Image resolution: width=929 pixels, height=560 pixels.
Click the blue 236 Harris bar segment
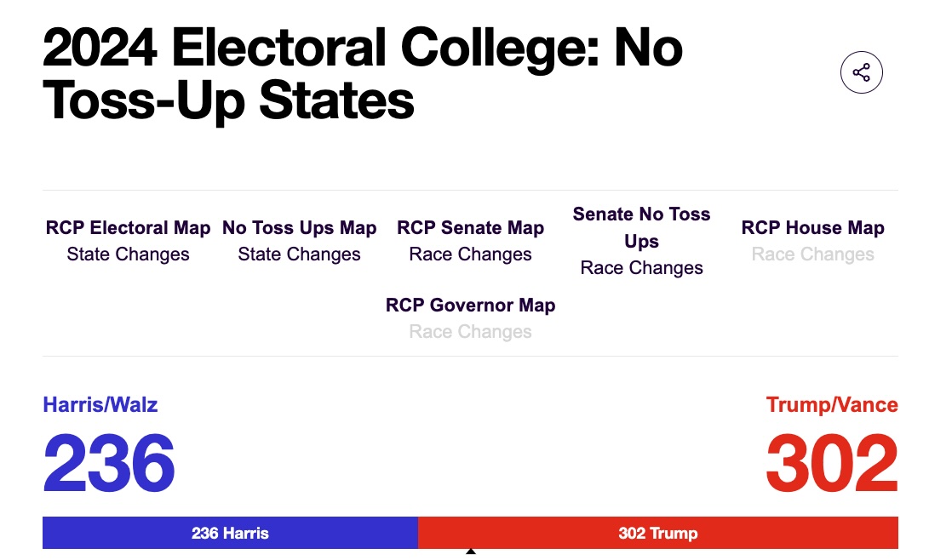point(230,534)
